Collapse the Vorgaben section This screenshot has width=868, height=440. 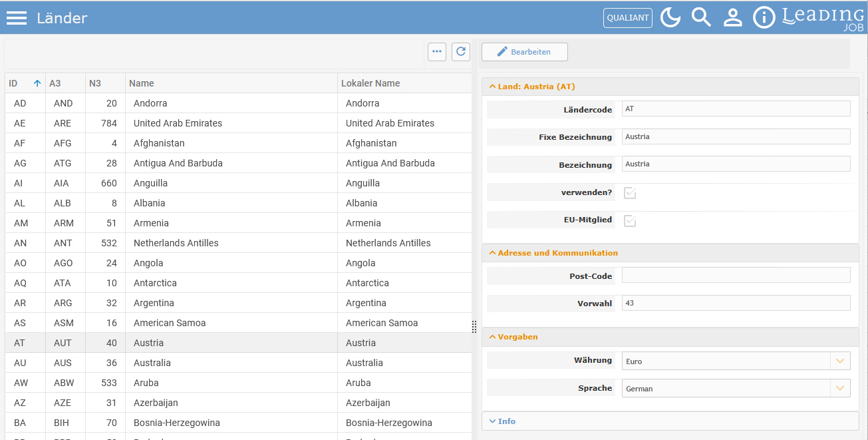click(x=670, y=337)
